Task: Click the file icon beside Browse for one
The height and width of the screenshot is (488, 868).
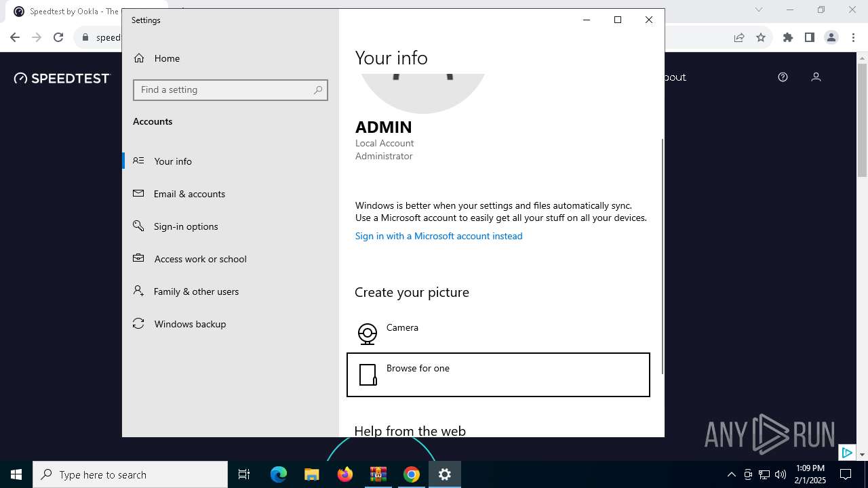Action: pos(368,375)
